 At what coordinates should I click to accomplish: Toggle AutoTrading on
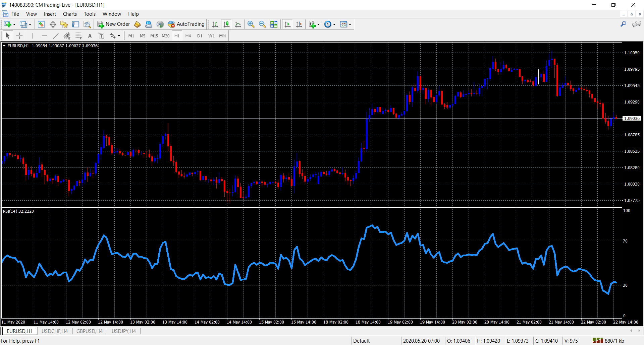[186, 24]
